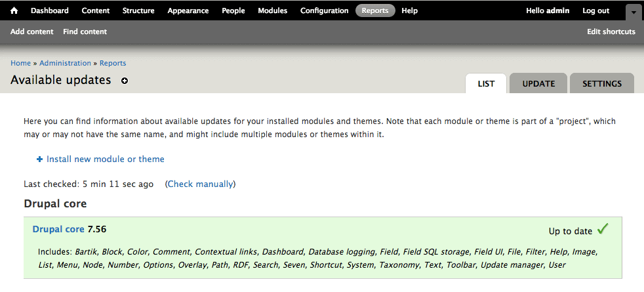The image size is (644, 292).
Task: Open the Appearance menu
Action: coord(188,10)
